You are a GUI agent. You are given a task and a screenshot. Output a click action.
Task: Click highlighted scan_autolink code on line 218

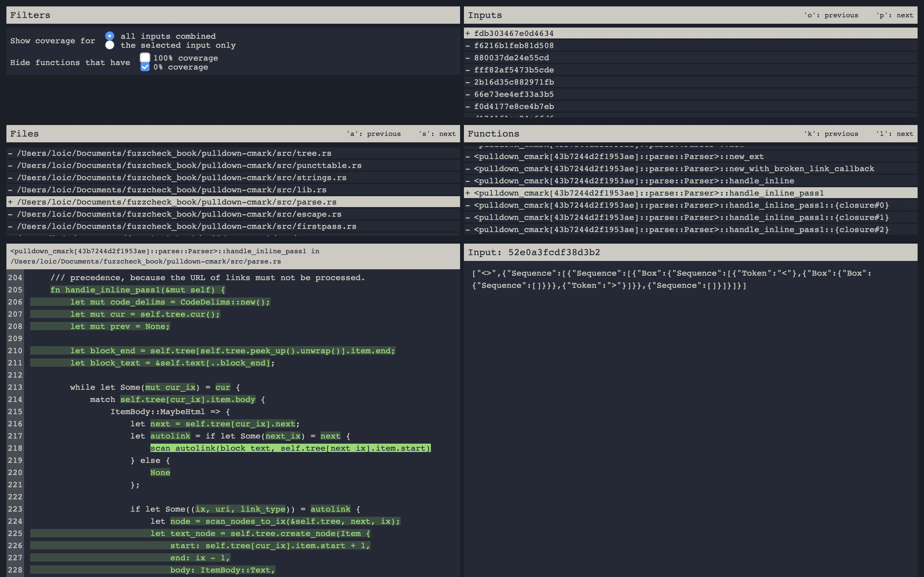290,448
